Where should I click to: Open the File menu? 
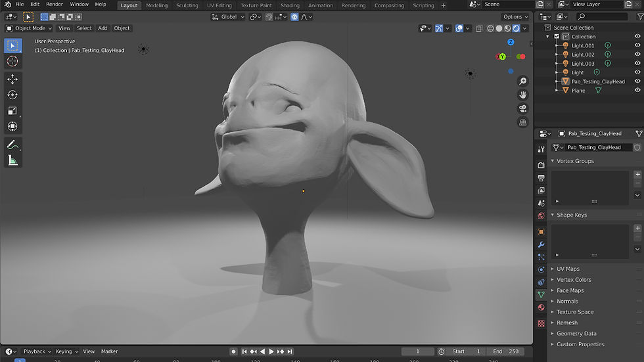tap(19, 5)
